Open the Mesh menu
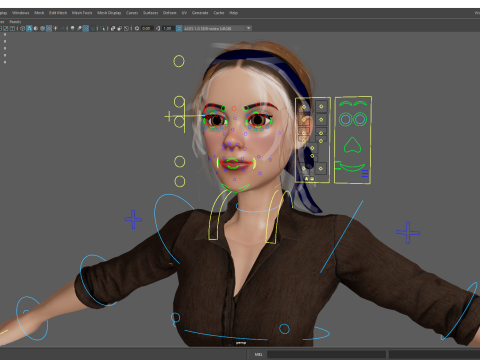The width and height of the screenshot is (480, 360). 39,13
